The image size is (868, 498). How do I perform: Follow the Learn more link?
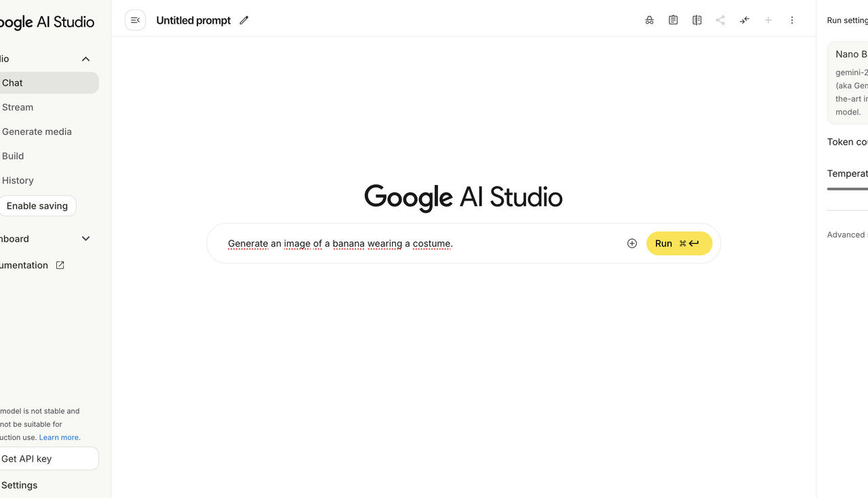coord(58,437)
